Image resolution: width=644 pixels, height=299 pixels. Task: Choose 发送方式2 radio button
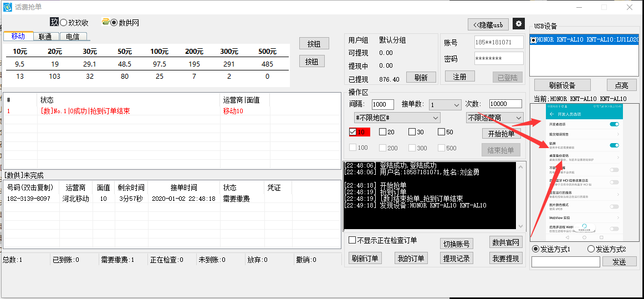pos(591,249)
